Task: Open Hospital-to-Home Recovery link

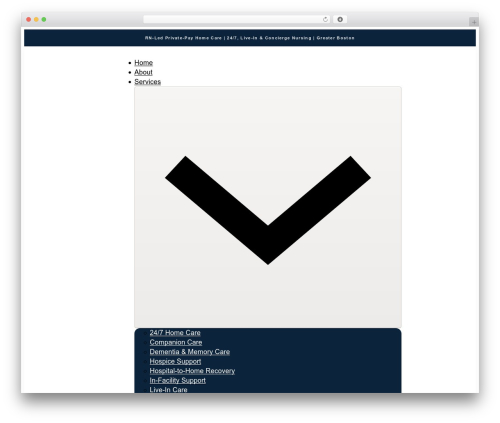Action: [192, 371]
